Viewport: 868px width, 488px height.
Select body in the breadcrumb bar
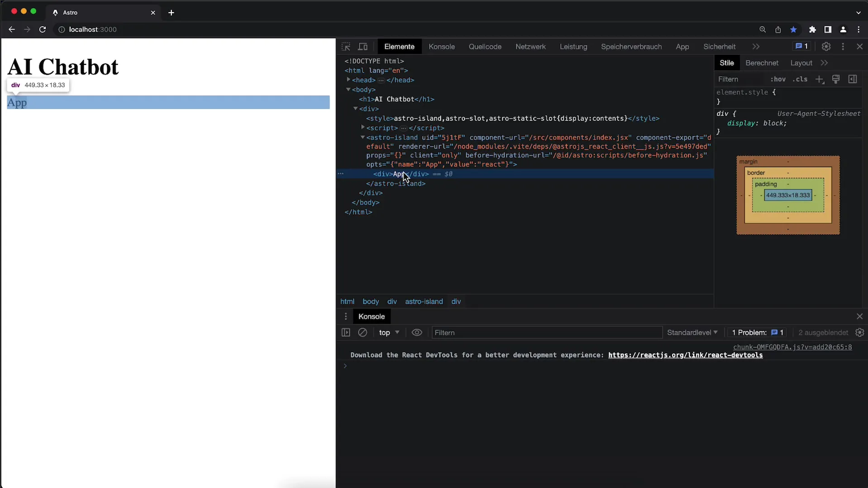pos(371,301)
